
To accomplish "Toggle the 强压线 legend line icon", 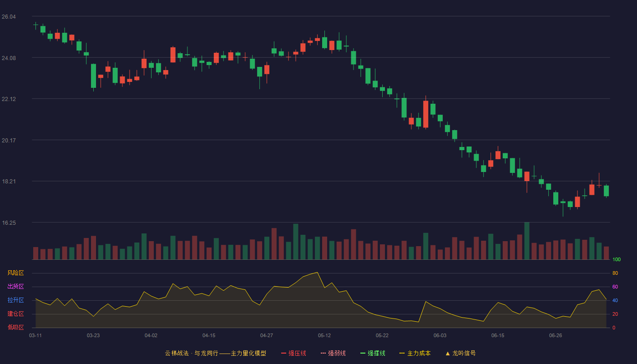I will tap(284, 353).
